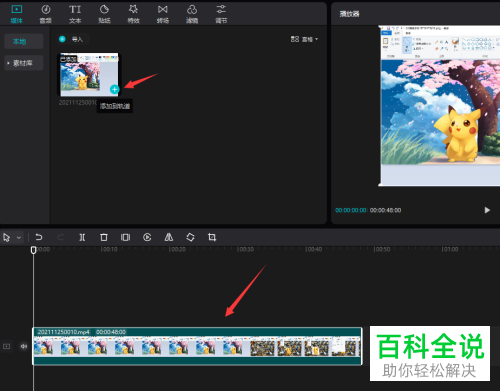Play the preview in the player

(487, 210)
